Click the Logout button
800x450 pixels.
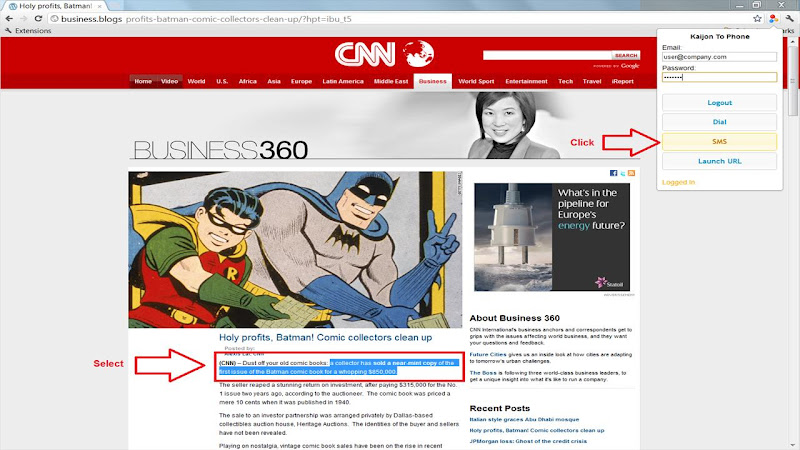coord(719,103)
